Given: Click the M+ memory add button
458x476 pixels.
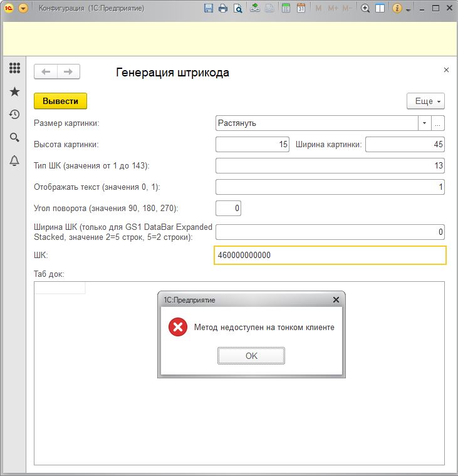Looking at the screenshot, I should [333, 8].
